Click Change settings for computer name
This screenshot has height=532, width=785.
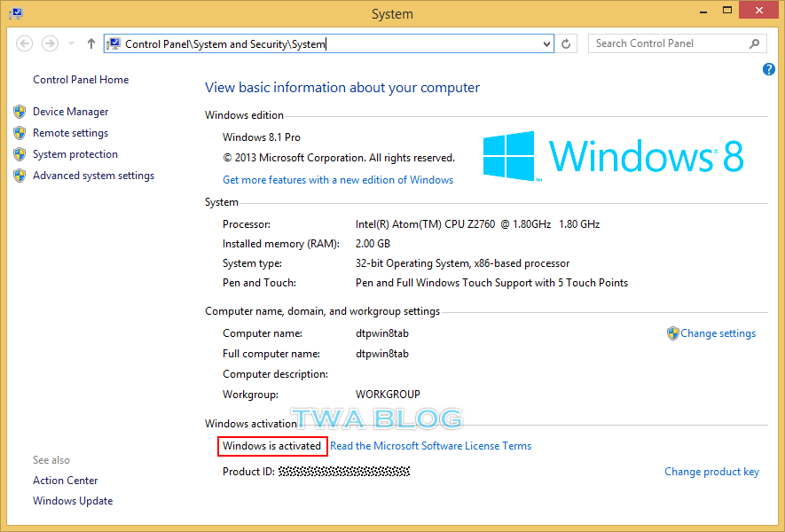point(718,332)
